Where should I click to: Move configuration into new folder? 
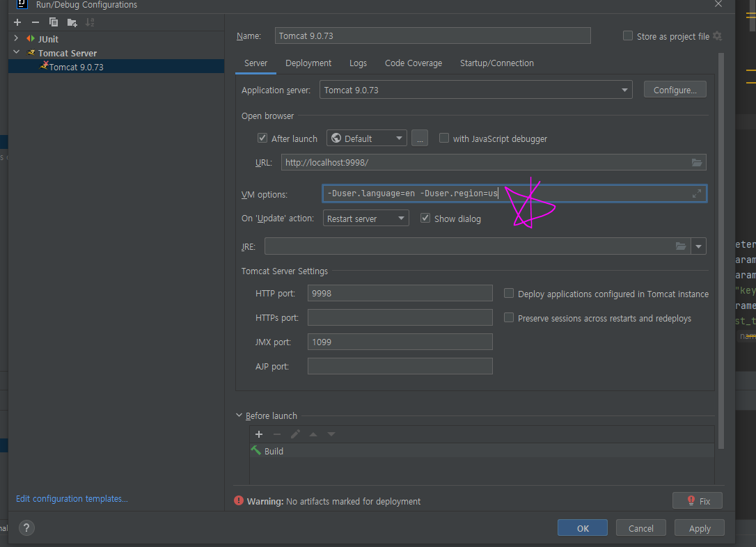[72, 22]
